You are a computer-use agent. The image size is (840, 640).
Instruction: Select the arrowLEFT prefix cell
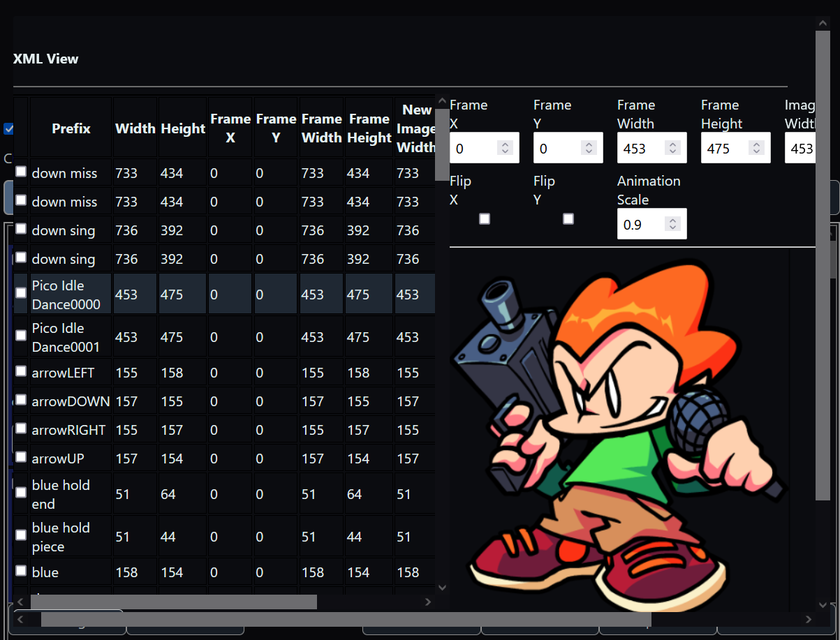pyautogui.click(x=71, y=373)
